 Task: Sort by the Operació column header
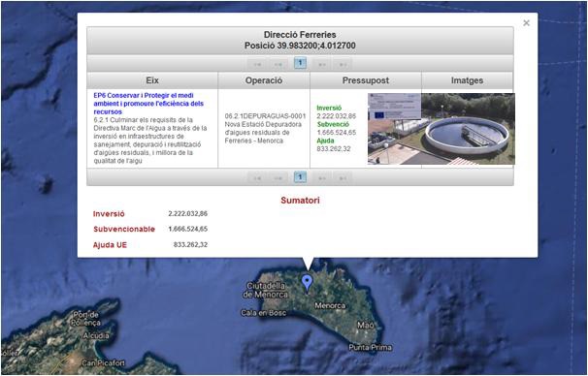click(x=264, y=80)
